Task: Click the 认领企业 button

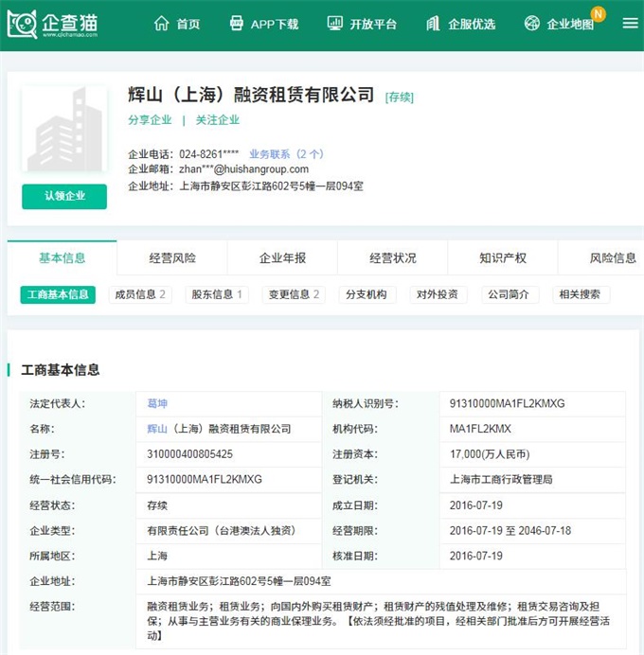Action: tap(64, 196)
